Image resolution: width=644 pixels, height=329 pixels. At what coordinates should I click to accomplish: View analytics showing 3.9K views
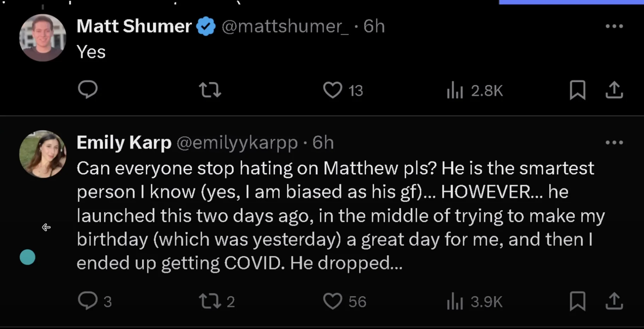tap(475, 302)
